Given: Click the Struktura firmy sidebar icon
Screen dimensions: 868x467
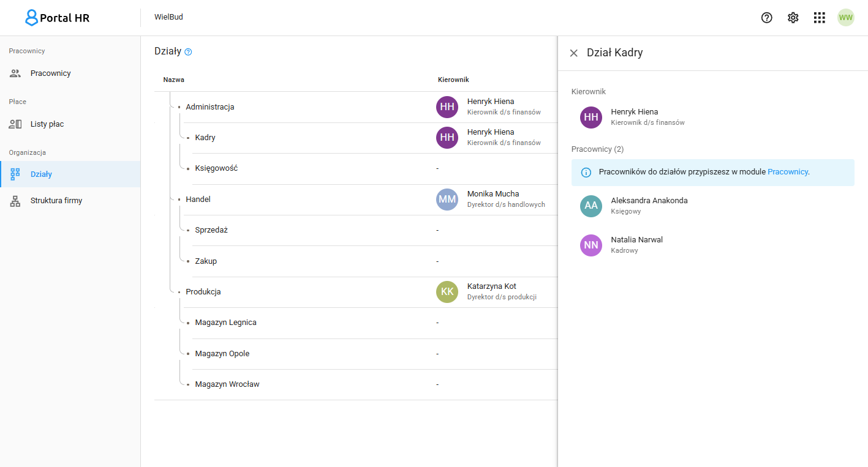Looking at the screenshot, I should tap(15, 200).
